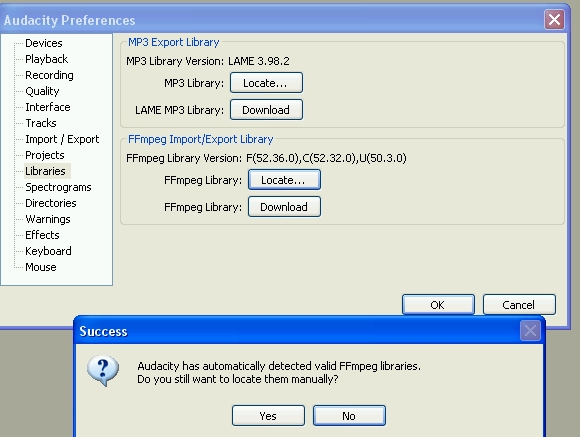Click the question mark icon in Success dialog
Image resolution: width=580 pixels, height=437 pixels.
[103, 371]
